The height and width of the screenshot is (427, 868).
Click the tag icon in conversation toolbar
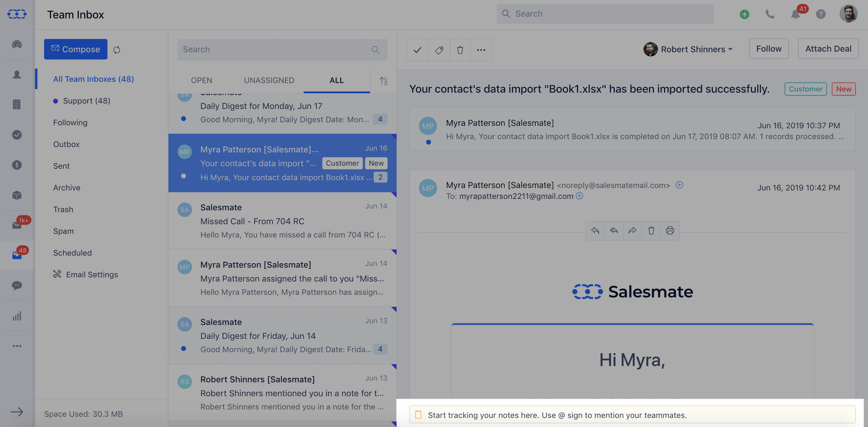pyautogui.click(x=439, y=50)
